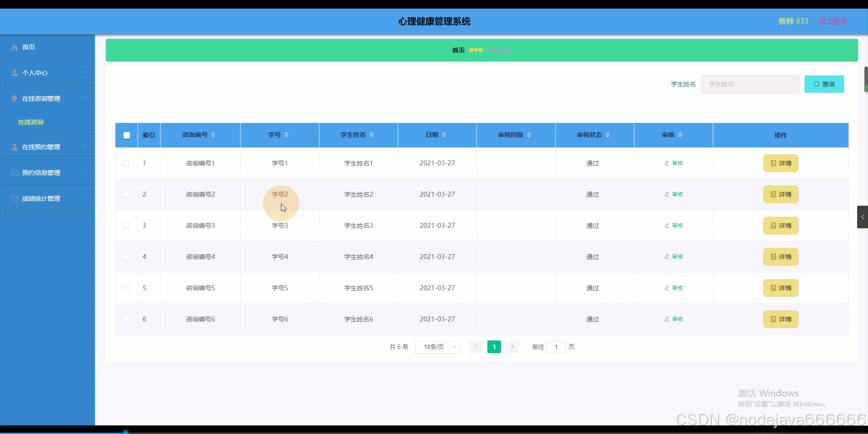Expand 预约信息管理 chevron
This screenshot has height=434, width=868.
[83, 172]
